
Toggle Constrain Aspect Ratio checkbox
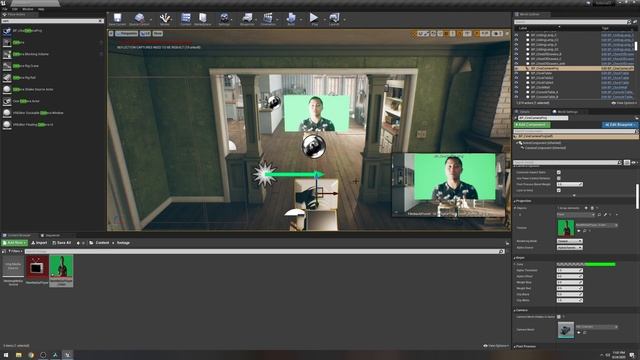pyautogui.click(x=559, y=172)
